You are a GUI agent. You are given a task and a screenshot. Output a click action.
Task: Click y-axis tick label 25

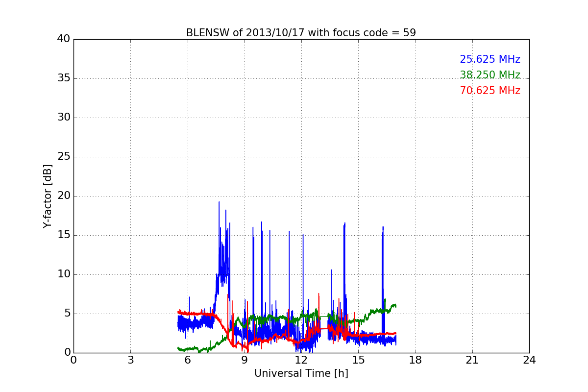(x=64, y=157)
